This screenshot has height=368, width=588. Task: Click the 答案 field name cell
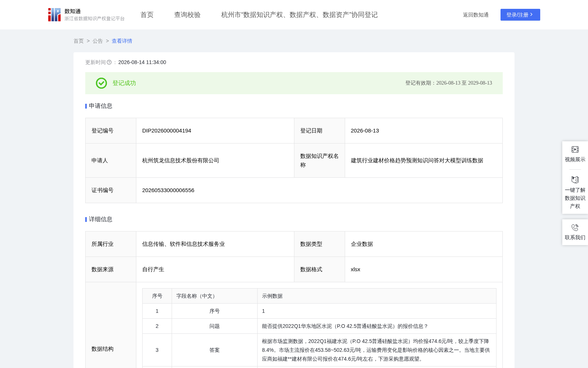215,350
